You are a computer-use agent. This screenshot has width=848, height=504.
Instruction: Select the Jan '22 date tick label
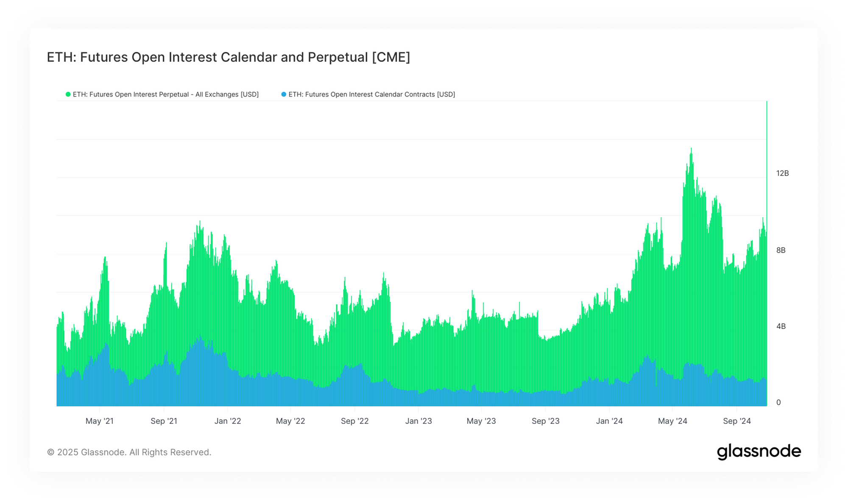tap(228, 421)
